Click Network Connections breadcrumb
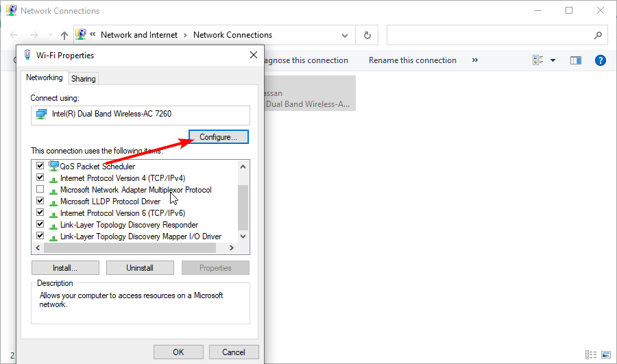This screenshot has height=364, width=617. point(232,35)
